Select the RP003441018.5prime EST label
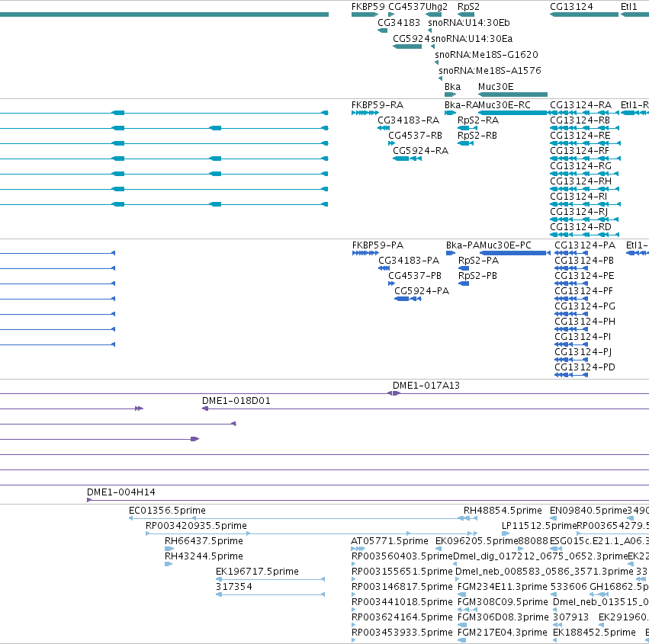The width and height of the screenshot is (649, 644). click(402, 602)
